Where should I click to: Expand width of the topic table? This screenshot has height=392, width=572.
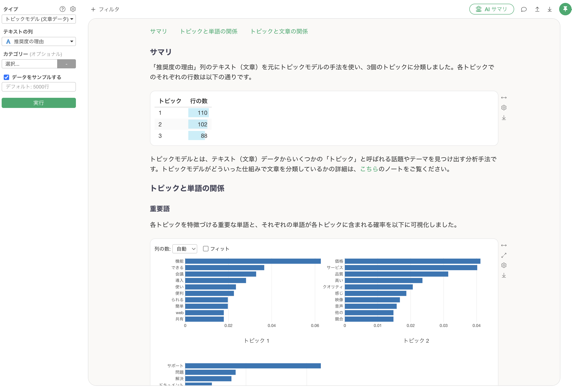click(504, 98)
